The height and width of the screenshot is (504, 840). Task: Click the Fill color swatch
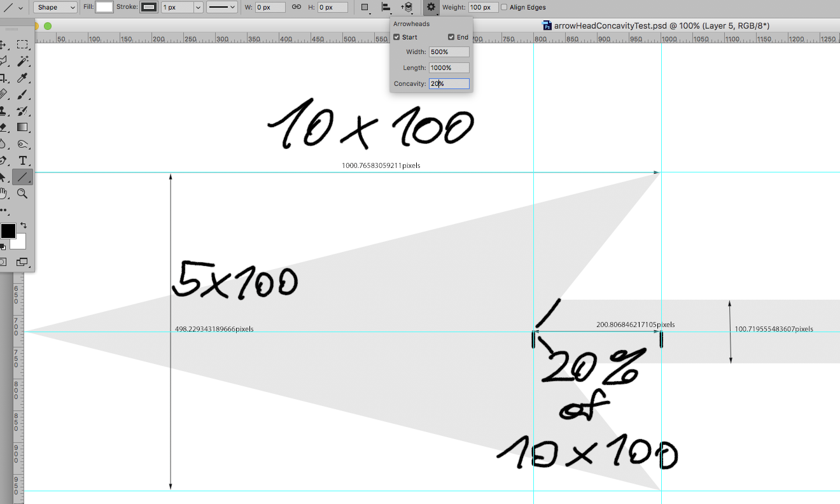(x=104, y=7)
